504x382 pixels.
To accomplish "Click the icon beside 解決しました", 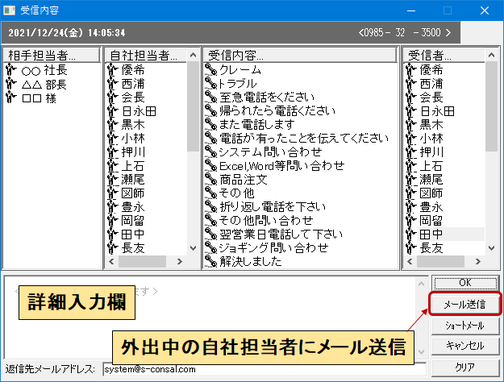I will tap(211, 261).
